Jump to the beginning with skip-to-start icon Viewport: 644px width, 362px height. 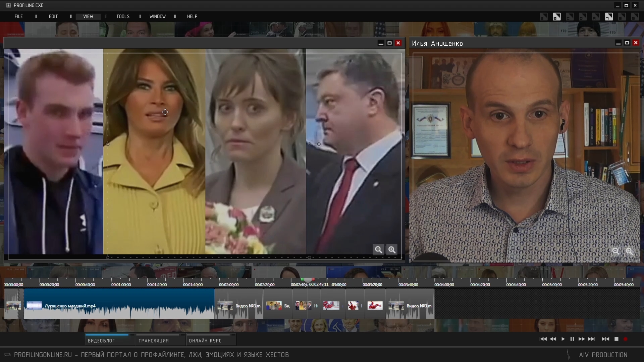(543, 339)
